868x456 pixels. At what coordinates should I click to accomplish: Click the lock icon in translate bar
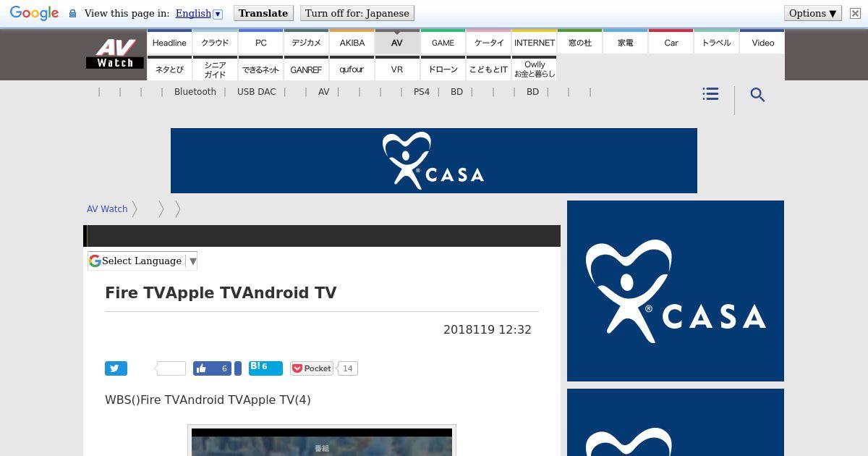(72, 14)
